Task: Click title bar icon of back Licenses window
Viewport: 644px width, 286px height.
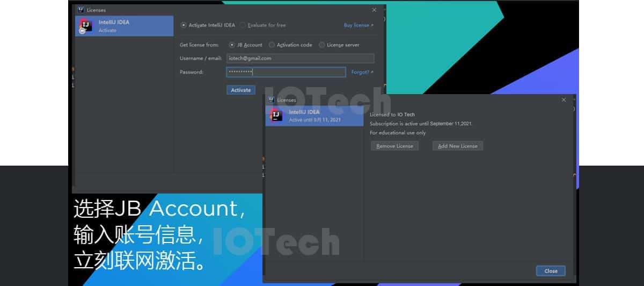Action: [80, 10]
